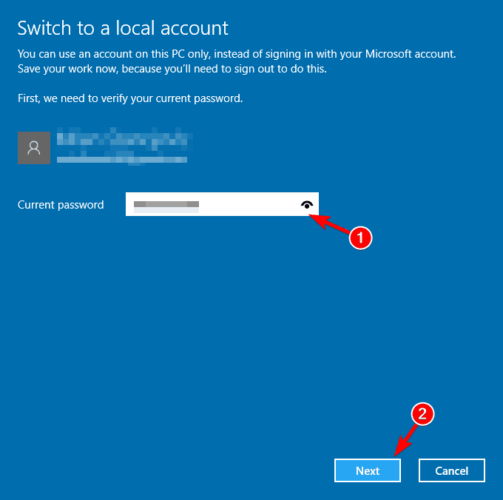
Task: Click the "Save your work now" sentence
Action: coord(172,69)
